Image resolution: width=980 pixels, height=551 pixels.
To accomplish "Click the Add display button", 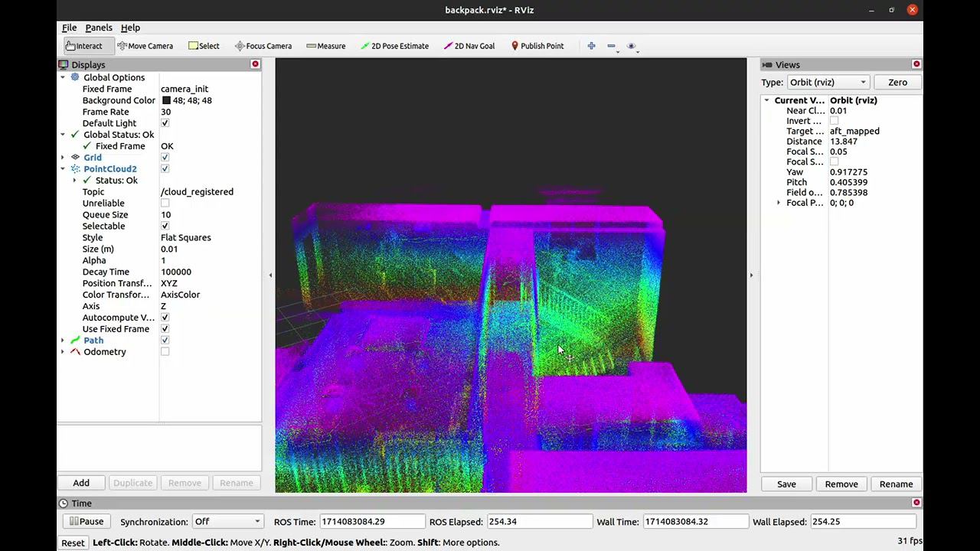I will [x=81, y=483].
